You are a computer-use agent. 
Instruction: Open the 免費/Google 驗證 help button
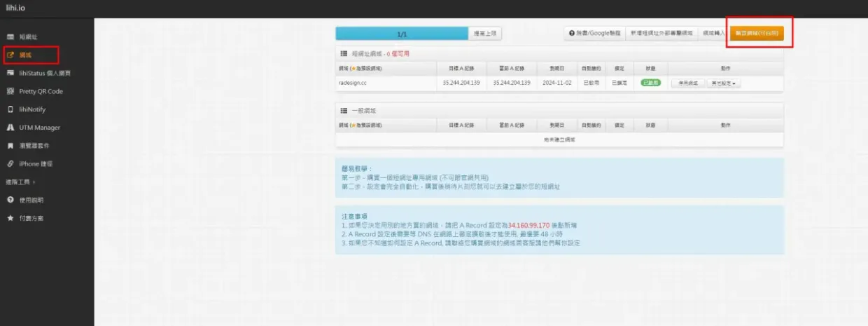tap(594, 33)
